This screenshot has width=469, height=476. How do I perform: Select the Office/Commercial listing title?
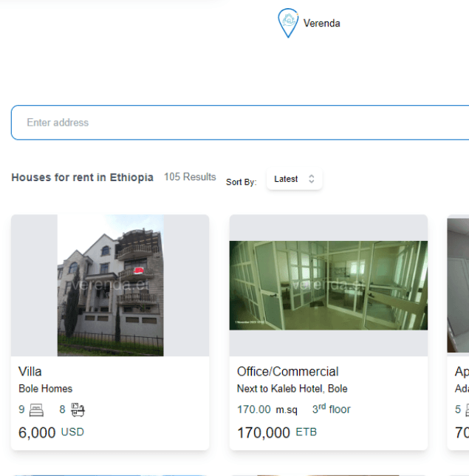(287, 372)
